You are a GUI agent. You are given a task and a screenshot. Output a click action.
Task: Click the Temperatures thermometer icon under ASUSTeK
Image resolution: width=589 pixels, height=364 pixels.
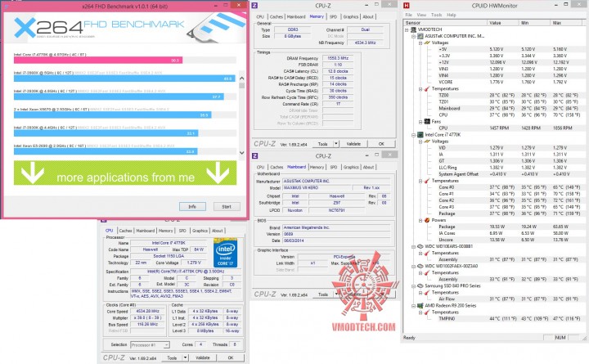point(427,88)
